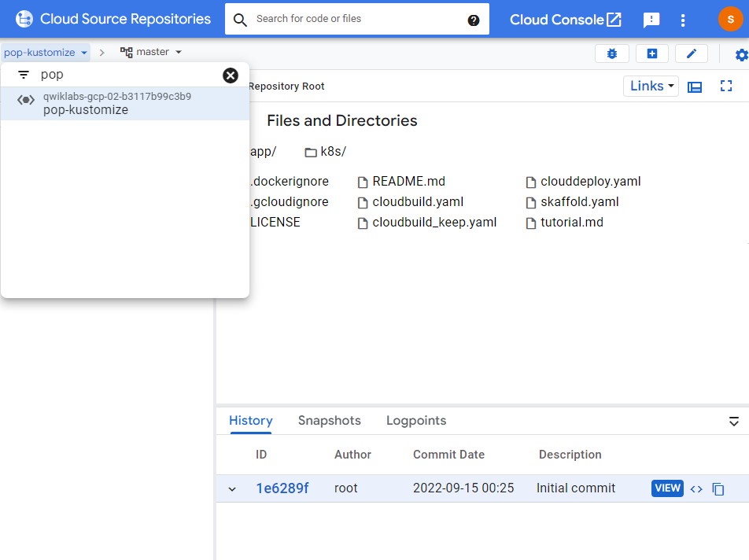The height and width of the screenshot is (560, 749).
Task: Click the ID column header
Action: (x=261, y=455)
